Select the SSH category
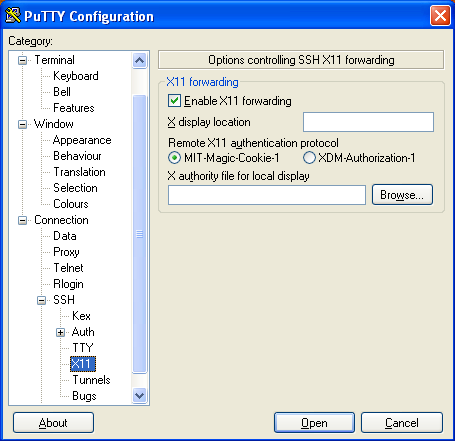The height and width of the screenshot is (441, 455). coord(64,300)
